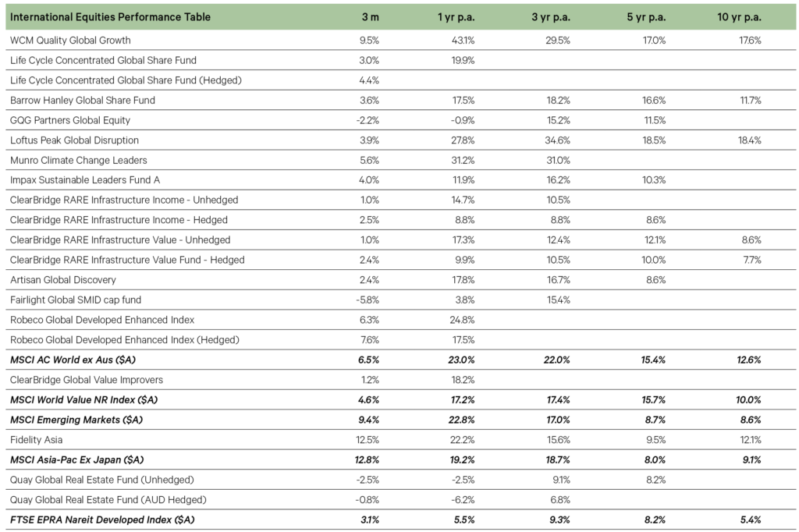Click the 3 yr p.a. column header
This screenshot has width=799, height=532.
click(549, 17)
